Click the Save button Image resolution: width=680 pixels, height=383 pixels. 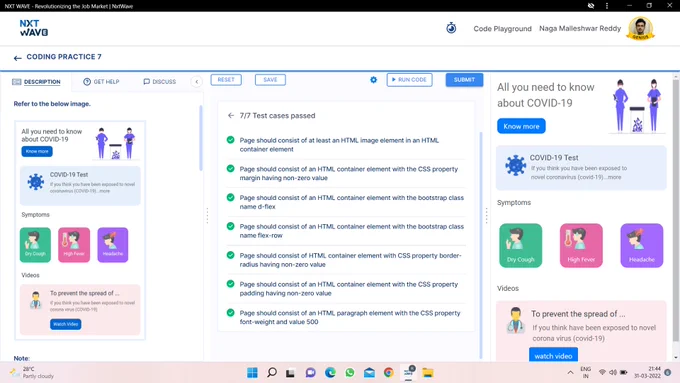click(270, 80)
